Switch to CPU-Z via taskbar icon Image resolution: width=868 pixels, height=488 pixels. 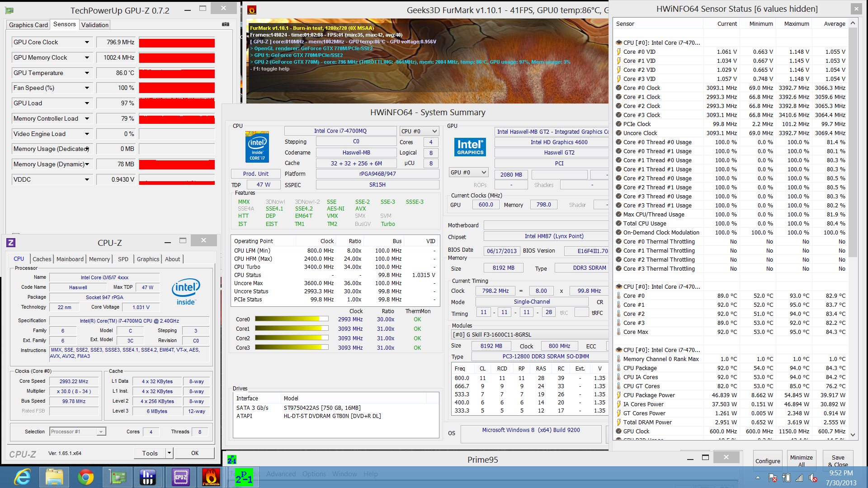[180, 477]
